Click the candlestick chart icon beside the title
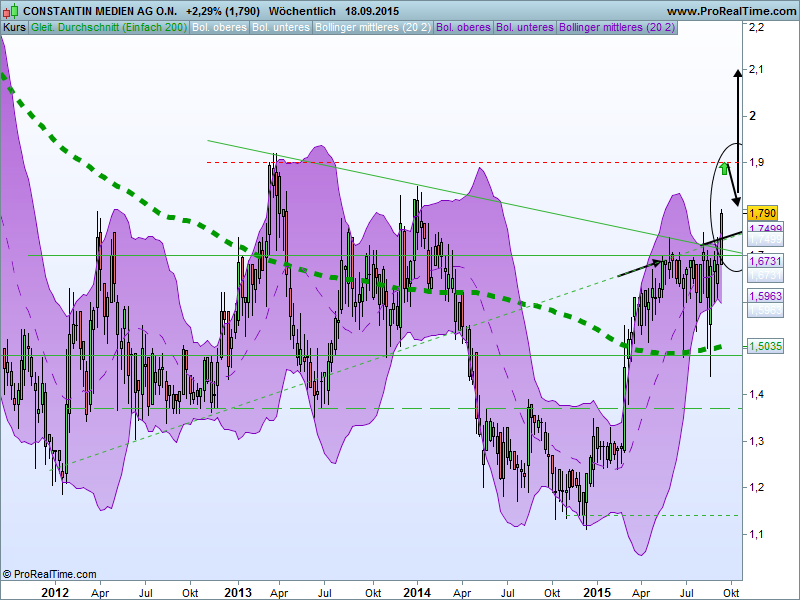Viewport: 800px width, 600px height. [10, 10]
